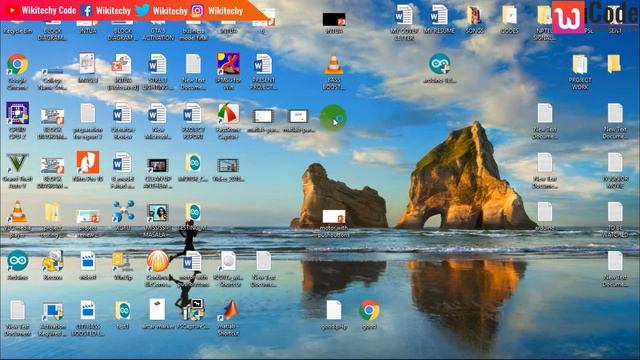Select the Word document labeled PRESENT PROJECT
Viewport: 640px width, 360px height.
pos(263,64)
